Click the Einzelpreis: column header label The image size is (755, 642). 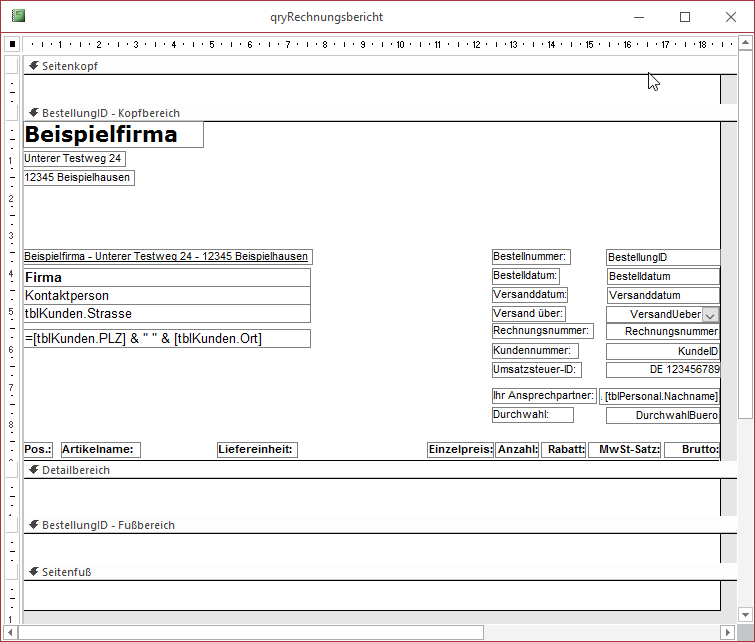coord(460,450)
